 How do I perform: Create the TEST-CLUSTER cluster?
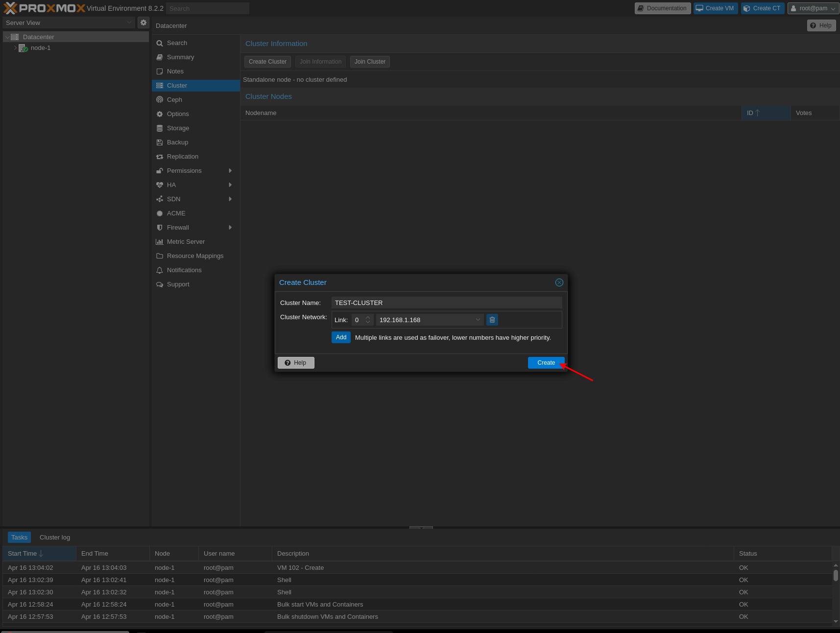pyautogui.click(x=545, y=363)
